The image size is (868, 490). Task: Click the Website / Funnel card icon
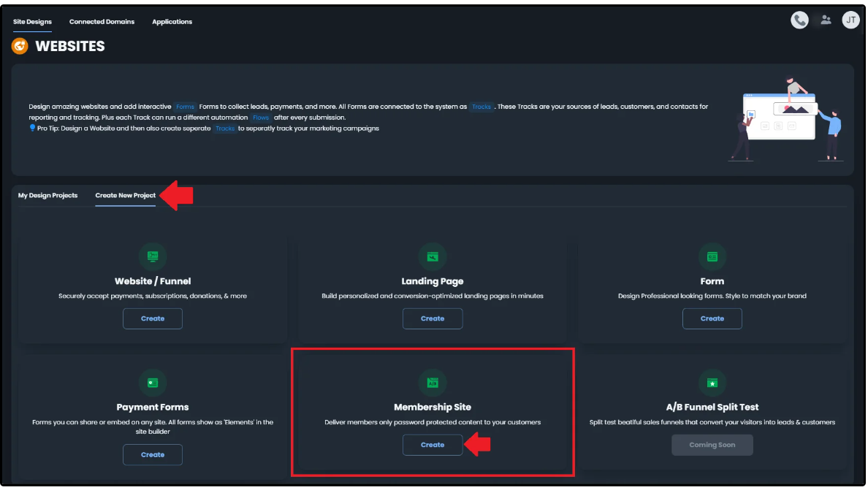pos(153,256)
